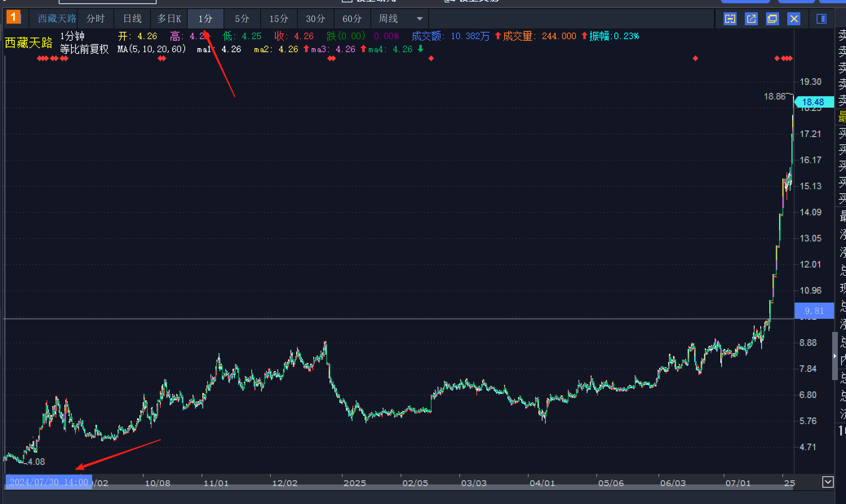Click the small arrow on right panel edge
The height and width of the screenshot is (504, 846).
click(835, 356)
